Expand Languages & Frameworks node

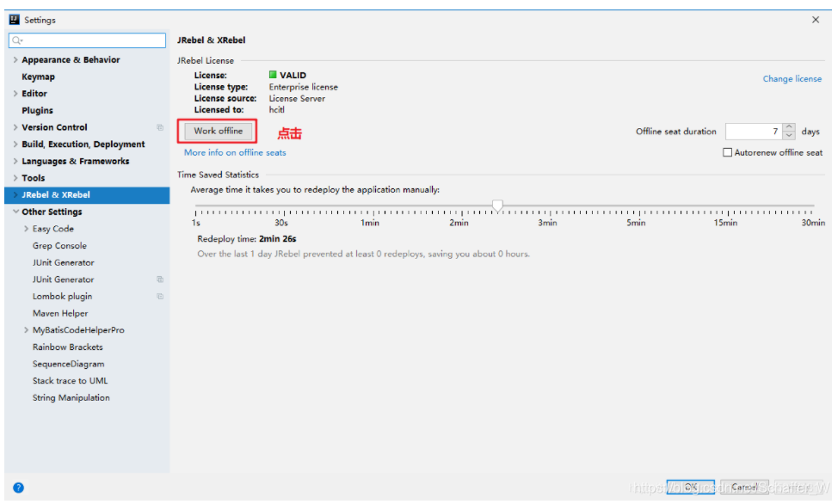click(15, 161)
